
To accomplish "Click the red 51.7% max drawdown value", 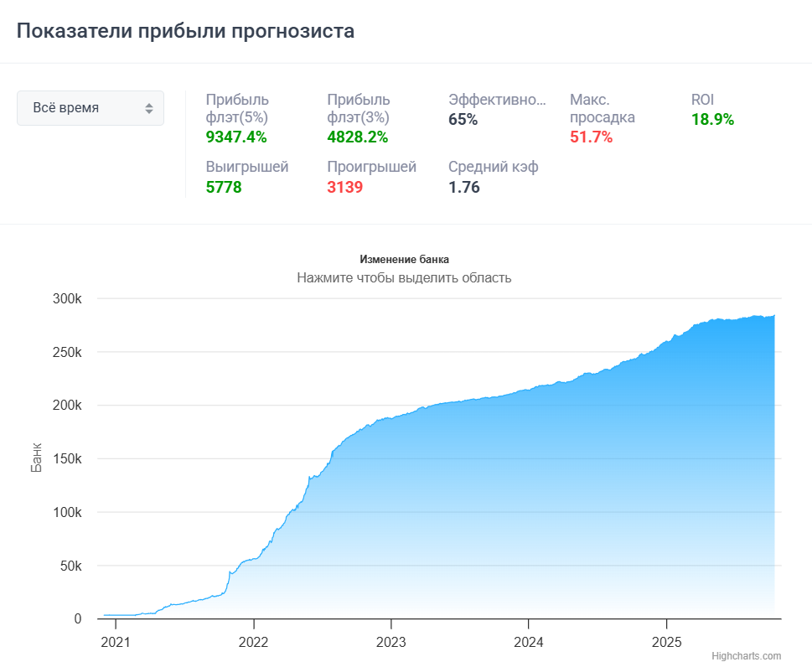I will pyautogui.click(x=591, y=137).
